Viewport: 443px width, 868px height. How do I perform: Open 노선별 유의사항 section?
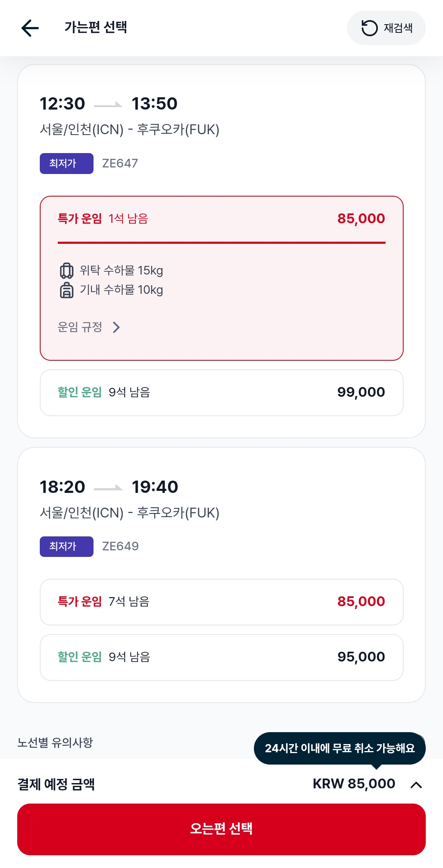coord(55,742)
